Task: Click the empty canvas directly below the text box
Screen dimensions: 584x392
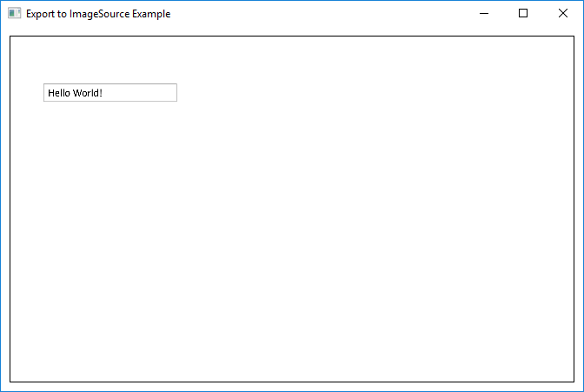Action: tap(110, 139)
